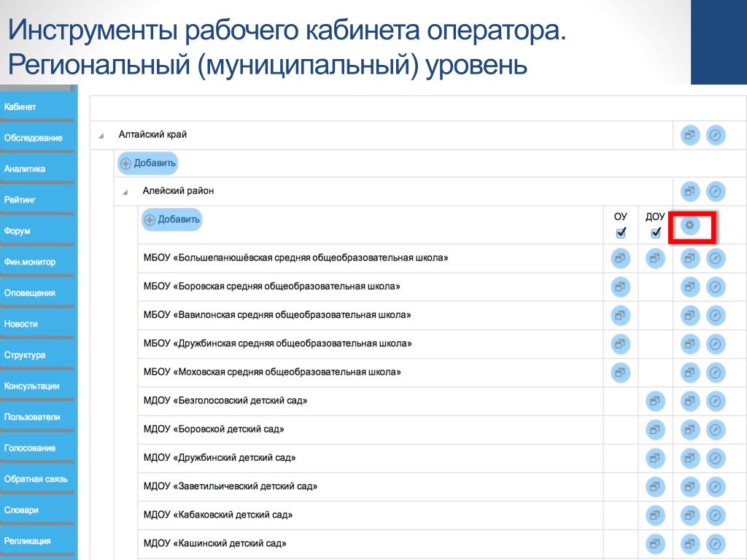Click ДОУ column icon for Кашинский детский сад

[655, 543]
